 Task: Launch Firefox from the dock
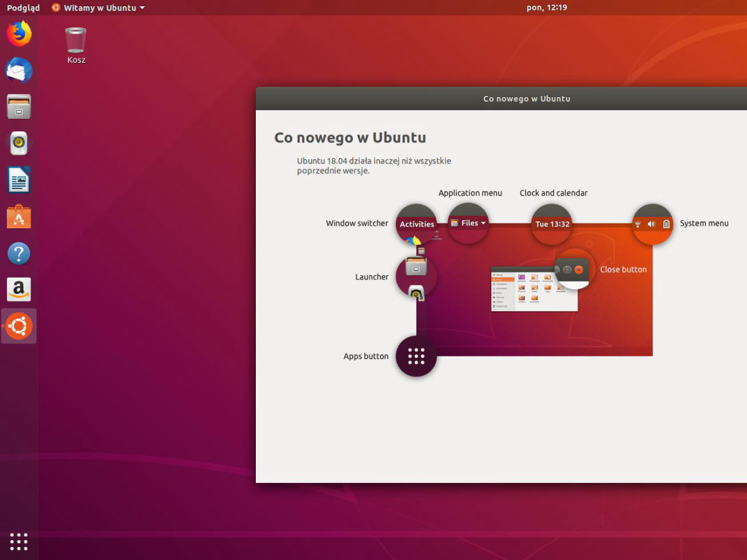point(19,34)
